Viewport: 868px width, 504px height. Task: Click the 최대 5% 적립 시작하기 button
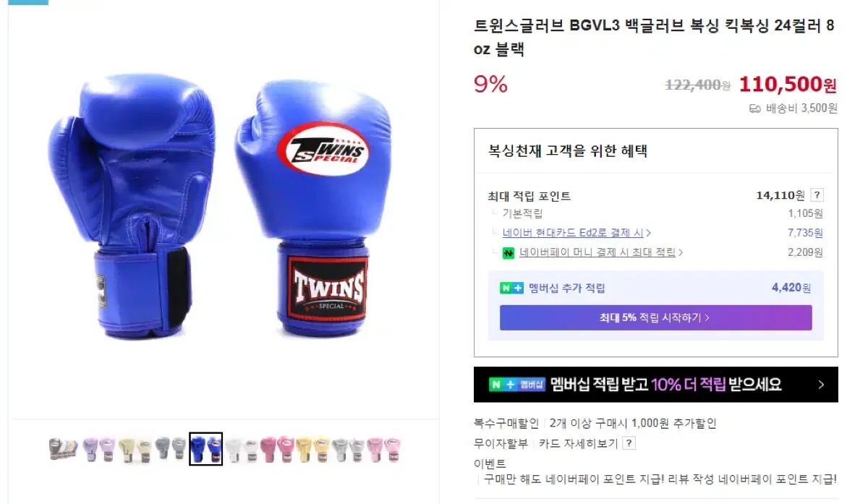(x=655, y=317)
